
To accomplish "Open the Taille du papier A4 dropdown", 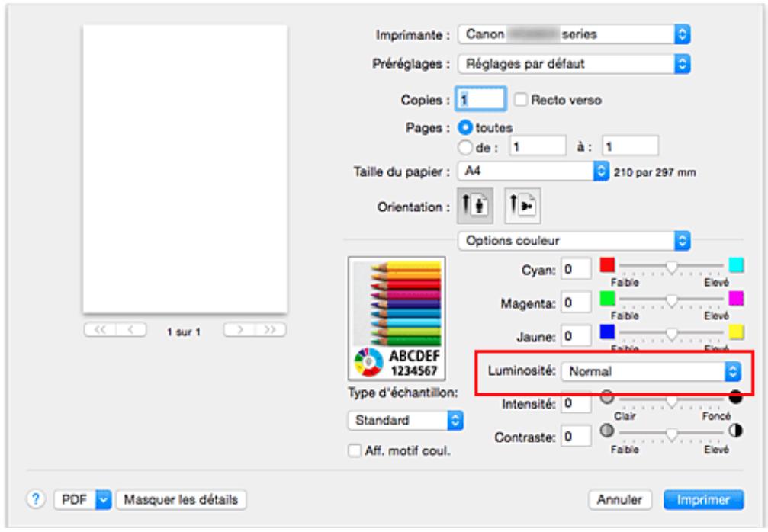I will 533,171.
